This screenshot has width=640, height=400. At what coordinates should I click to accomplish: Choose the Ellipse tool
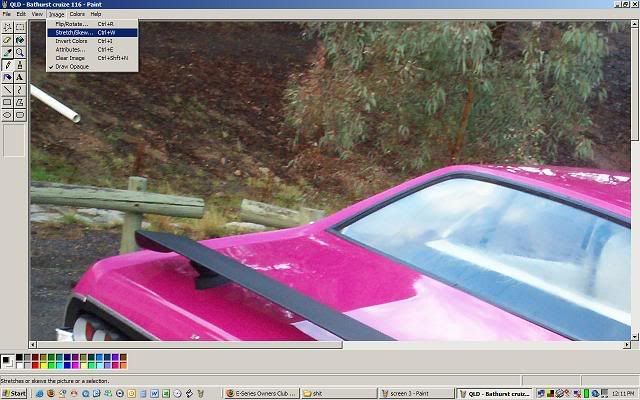point(7,115)
